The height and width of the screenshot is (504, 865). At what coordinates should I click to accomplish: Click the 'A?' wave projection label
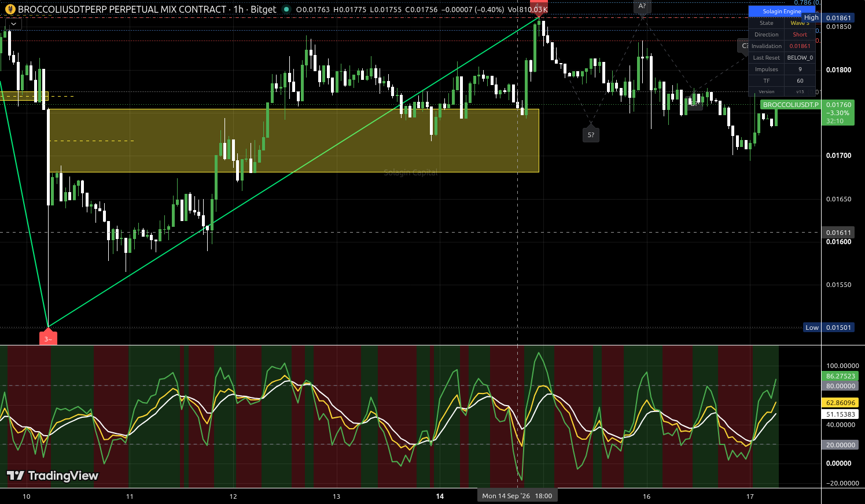(x=642, y=6)
